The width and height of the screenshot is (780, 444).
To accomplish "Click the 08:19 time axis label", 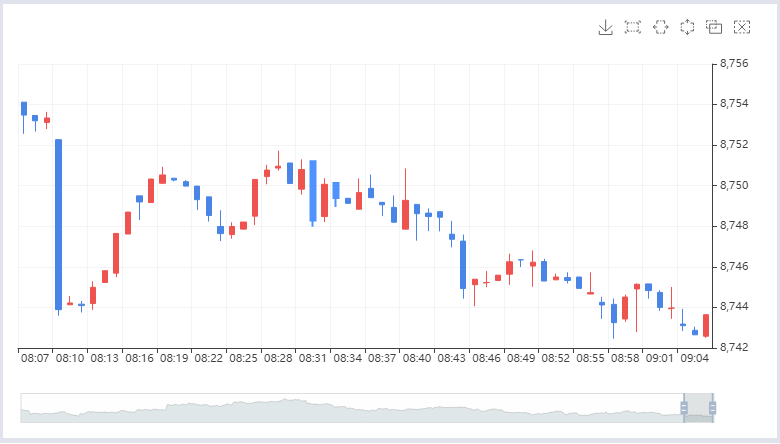I will (174, 358).
